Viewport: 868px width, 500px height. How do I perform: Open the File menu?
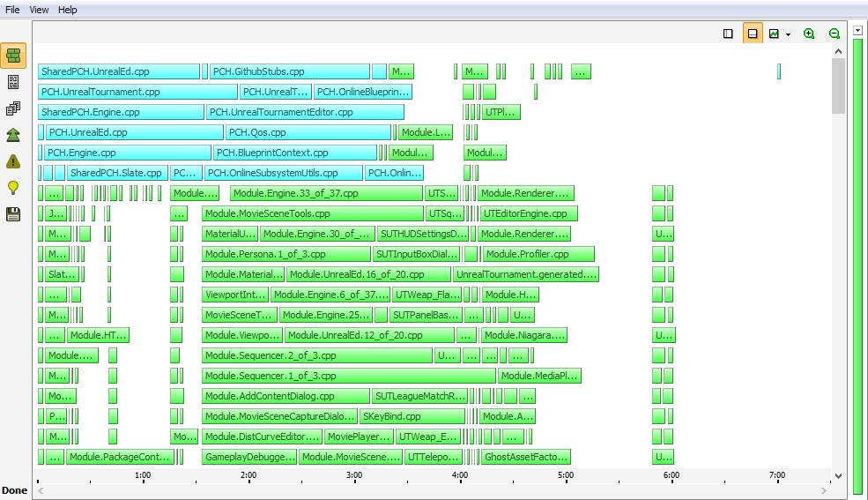coord(12,10)
